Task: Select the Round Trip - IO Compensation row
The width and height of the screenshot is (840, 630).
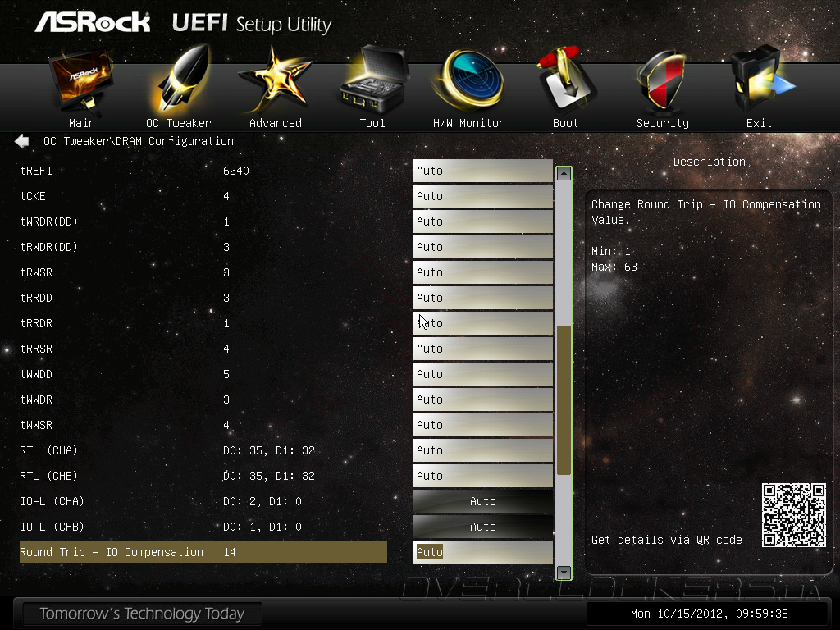Action: (x=203, y=552)
